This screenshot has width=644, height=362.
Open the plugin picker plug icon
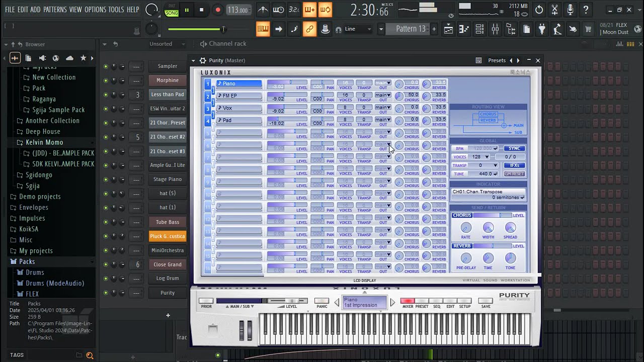tap(542, 29)
